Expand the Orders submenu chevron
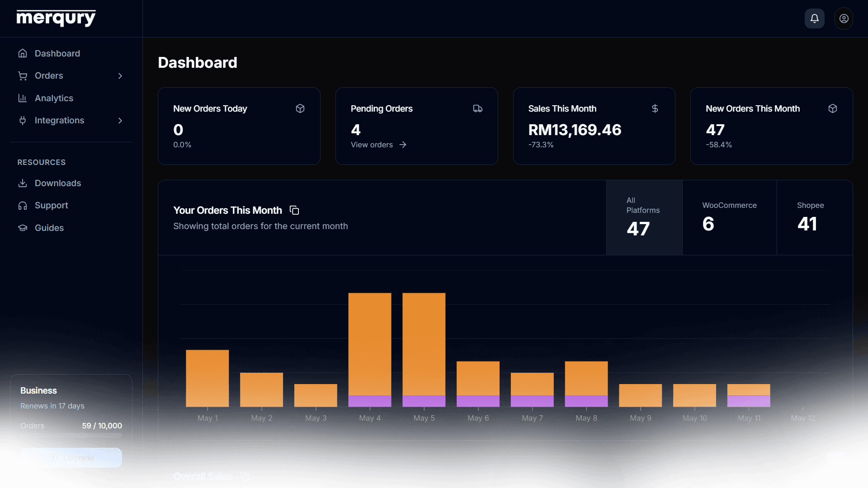This screenshot has width=868, height=488. tap(120, 76)
